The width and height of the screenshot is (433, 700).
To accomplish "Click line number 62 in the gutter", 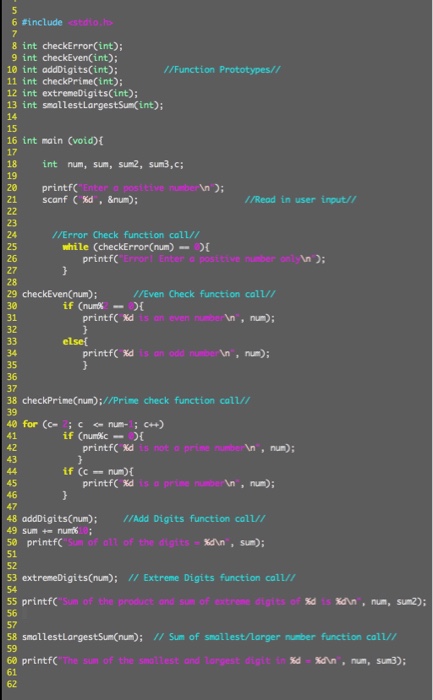I will [x=12, y=684].
